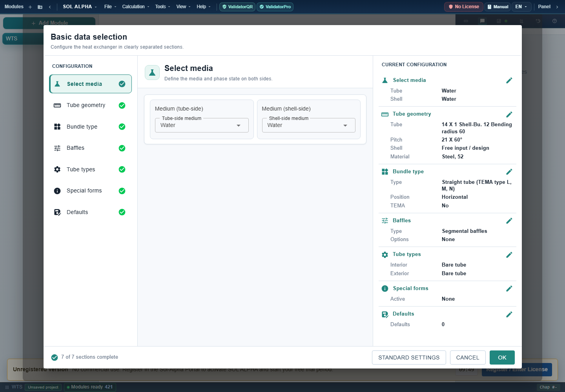The height and width of the screenshot is (392, 565).
Task: Click the Tube types gear icon in sidebar
Action: point(57,169)
